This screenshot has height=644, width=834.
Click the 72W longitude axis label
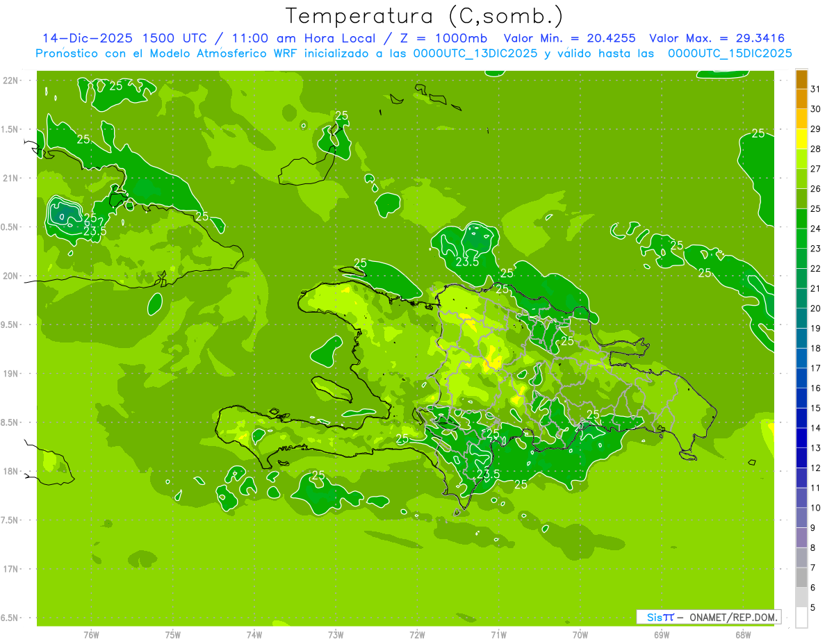(x=417, y=634)
